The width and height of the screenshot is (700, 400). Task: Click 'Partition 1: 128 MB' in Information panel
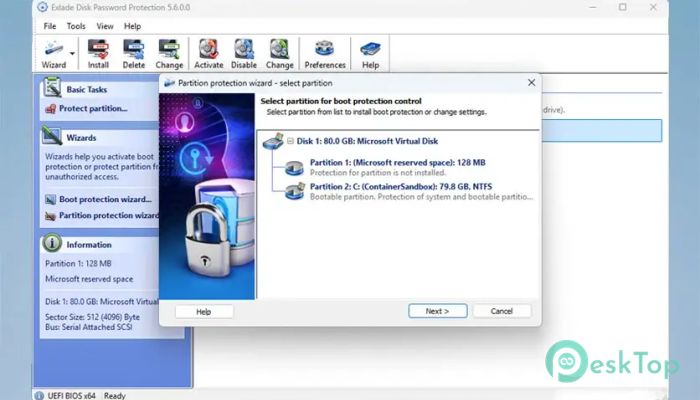(x=78, y=263)
